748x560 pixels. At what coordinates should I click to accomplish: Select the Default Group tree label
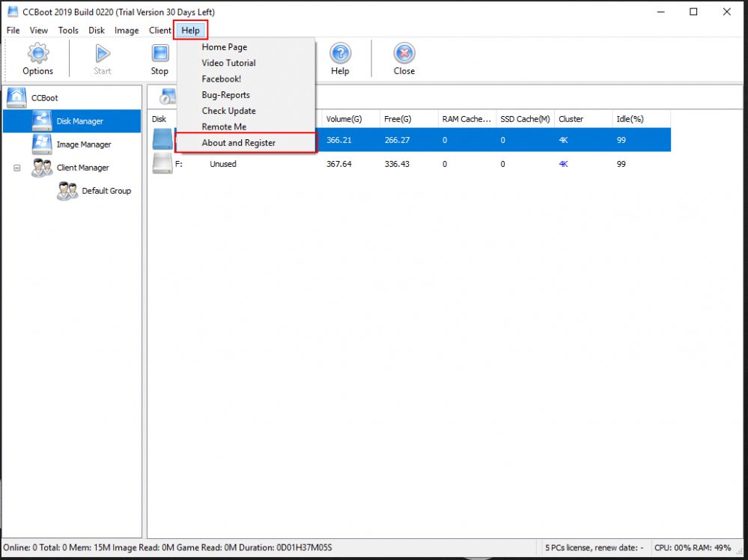click(106, 191)
